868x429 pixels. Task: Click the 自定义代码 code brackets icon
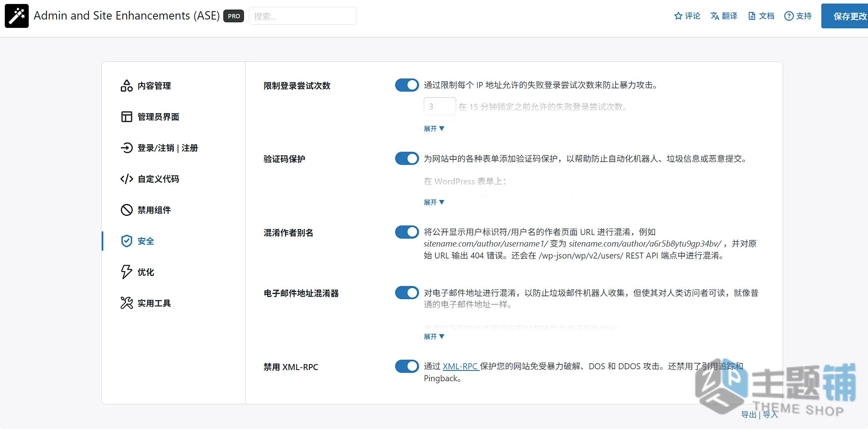(x=126, y=179)
